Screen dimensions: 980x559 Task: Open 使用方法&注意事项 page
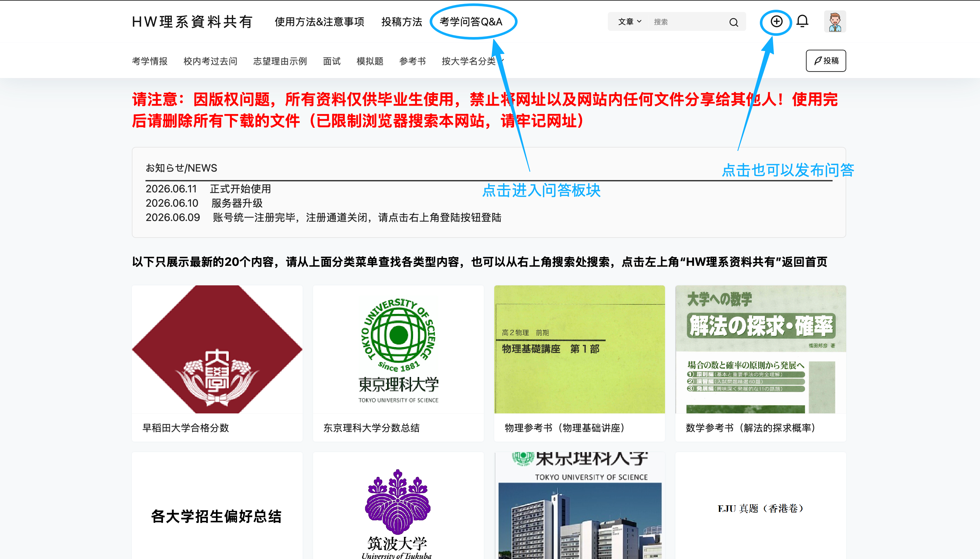[x=319, y=22]
